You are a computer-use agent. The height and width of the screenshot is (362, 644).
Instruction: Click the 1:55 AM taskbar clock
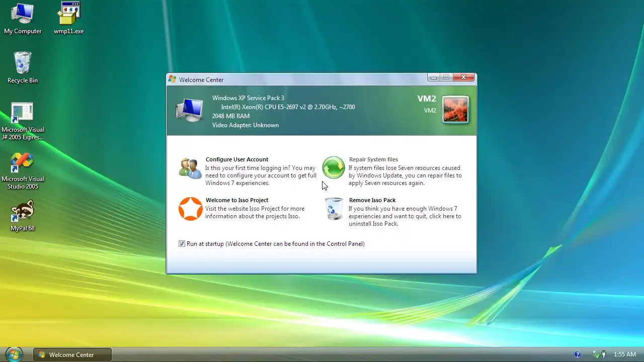(x=625, y=354)
